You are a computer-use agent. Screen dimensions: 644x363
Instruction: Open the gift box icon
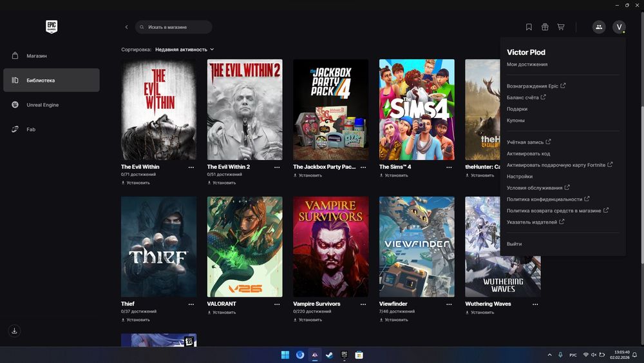click(x=545, y=27)
